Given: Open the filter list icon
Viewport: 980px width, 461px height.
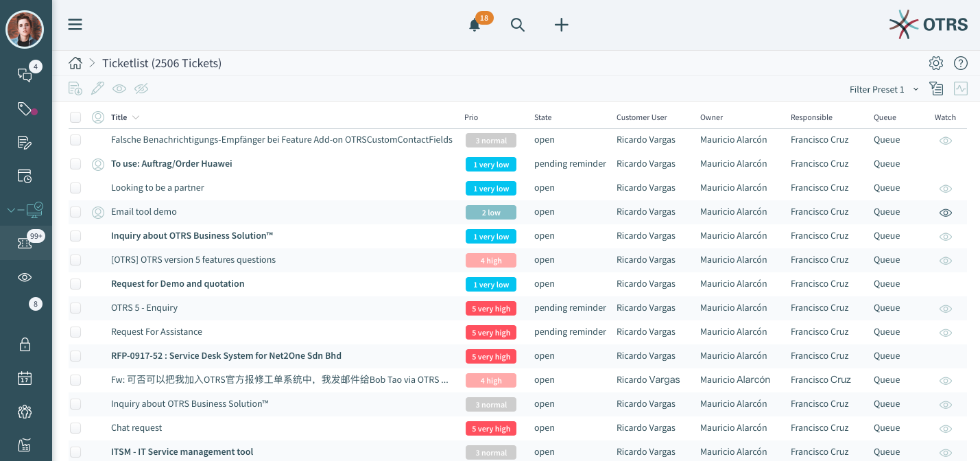Looking at the screenshot, I should tap(936, 88).
